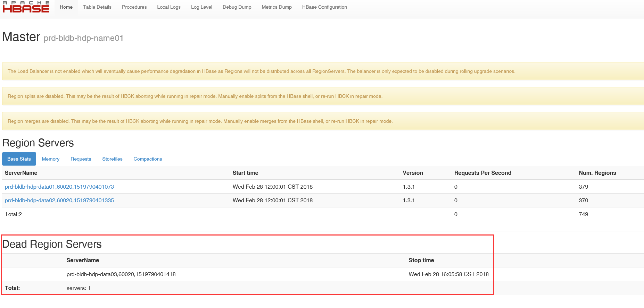Click stop time Wed Feb 28 16:05:58
Screen dimensions: 644x308
point(448,274)
